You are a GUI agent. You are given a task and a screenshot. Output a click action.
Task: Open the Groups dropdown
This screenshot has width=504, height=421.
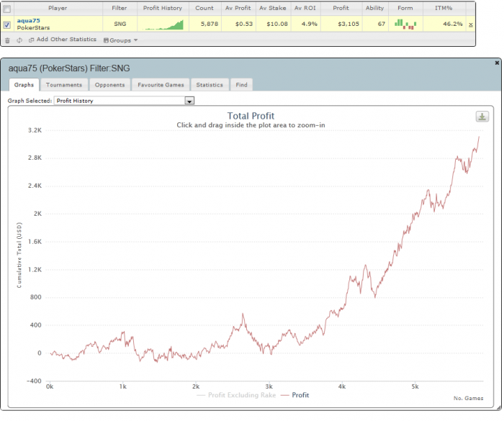click(x=120, y=40)
